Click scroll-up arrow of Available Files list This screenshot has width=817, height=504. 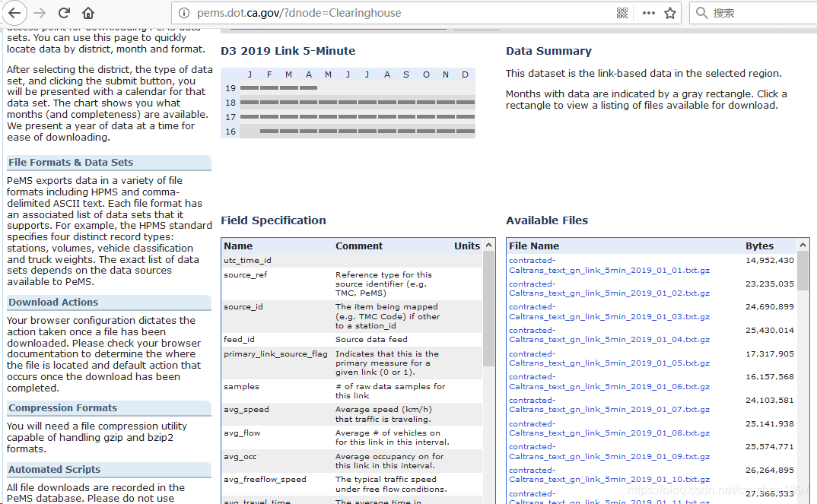(x=803, y=246)
